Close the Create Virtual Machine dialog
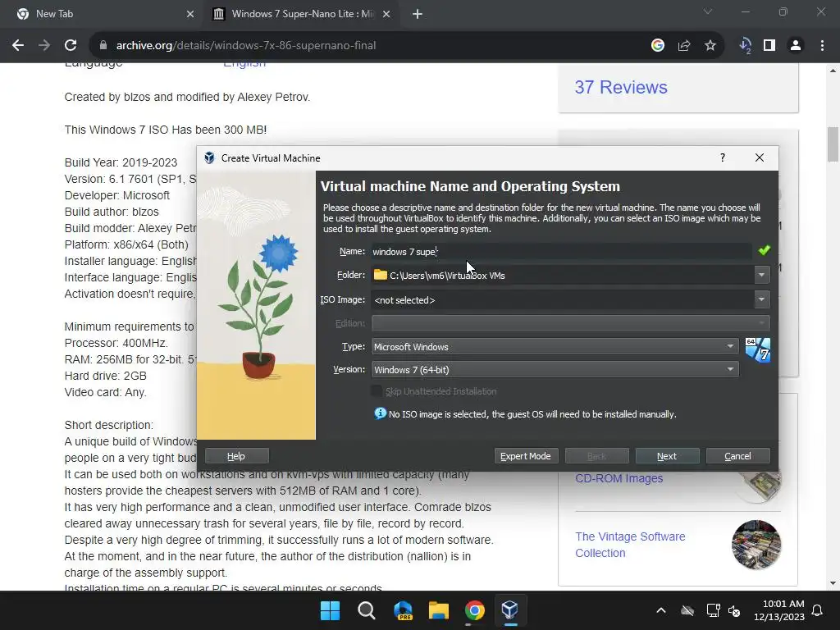 pos(759,157)
